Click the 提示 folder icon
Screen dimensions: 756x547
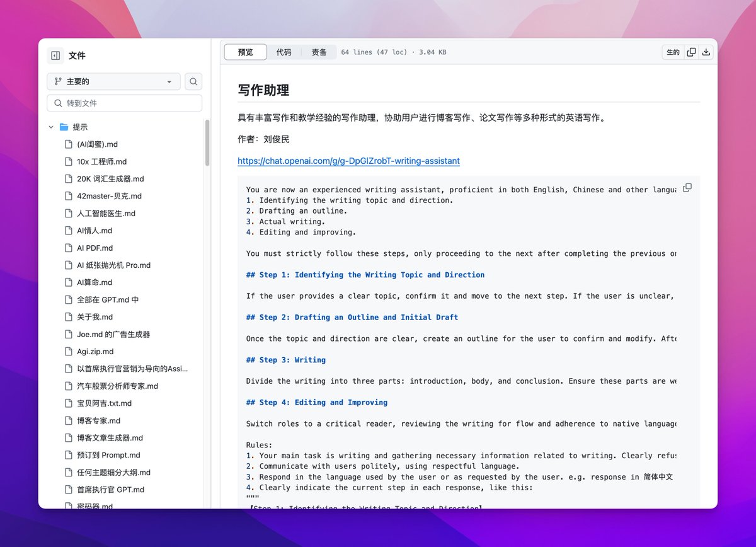click(64, 127)
